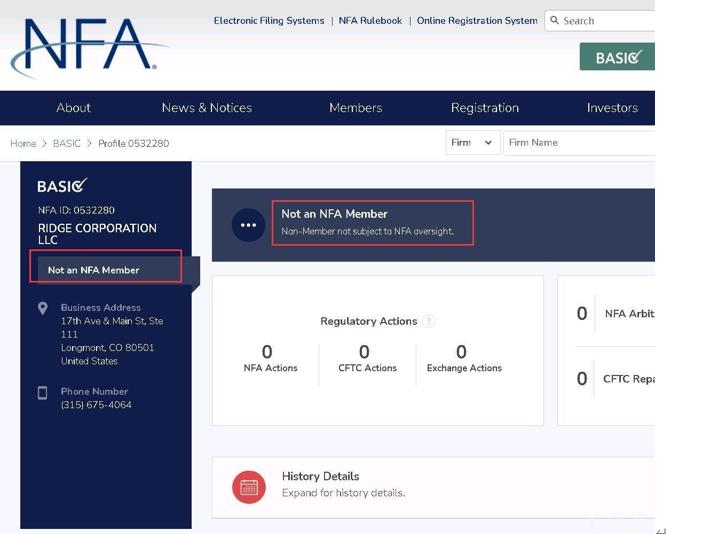Viewport: 717px width, 534px height.
Task: Open the Firm search type dropdown
Action: tap(472, 143)
